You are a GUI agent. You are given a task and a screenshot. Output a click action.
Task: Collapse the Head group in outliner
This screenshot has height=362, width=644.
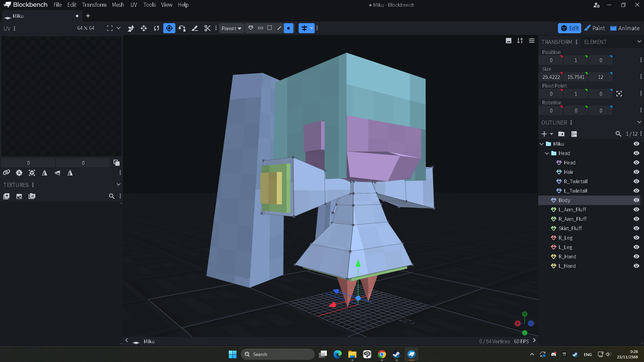click(547, 153)
